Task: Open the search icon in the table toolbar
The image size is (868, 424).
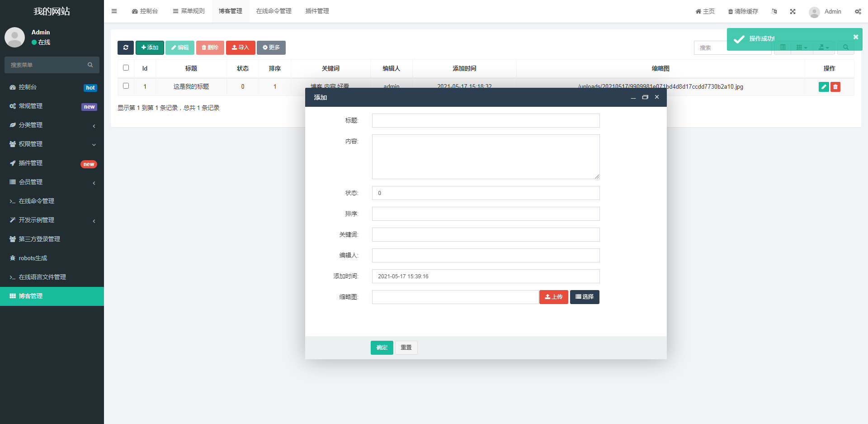Action: click(x=846, y=47)
